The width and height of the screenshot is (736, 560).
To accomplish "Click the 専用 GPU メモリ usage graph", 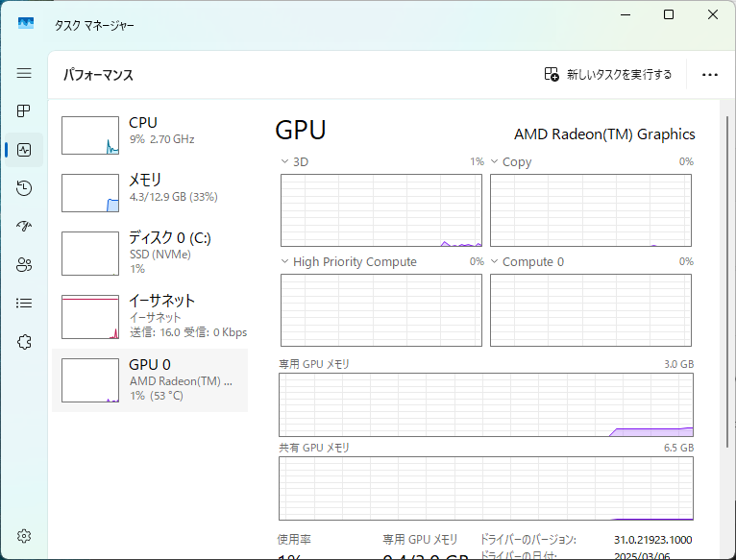I will pos(485,405).
